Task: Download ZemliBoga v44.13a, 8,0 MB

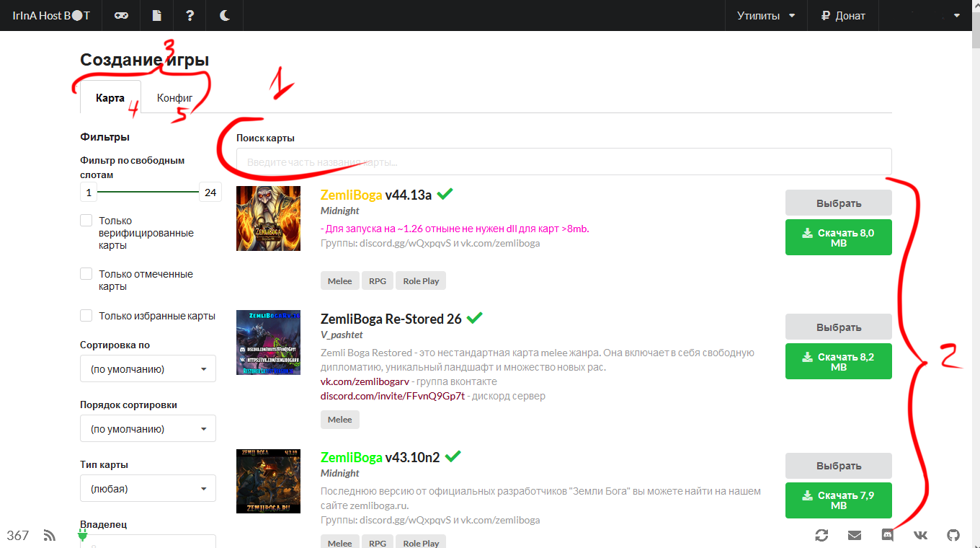Action: click(x=839, y=237)
